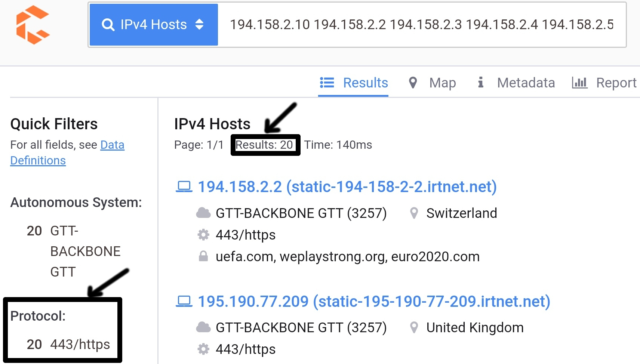Click the Censys orange logo
The image size is (640, 364).
(33, 25)
